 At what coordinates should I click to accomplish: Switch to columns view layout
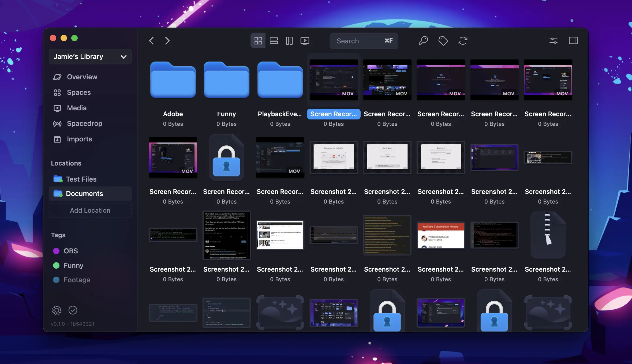tap(289, 41)
